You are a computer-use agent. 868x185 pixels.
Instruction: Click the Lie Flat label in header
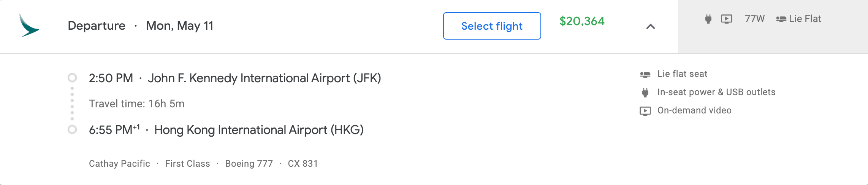(805, 19)
